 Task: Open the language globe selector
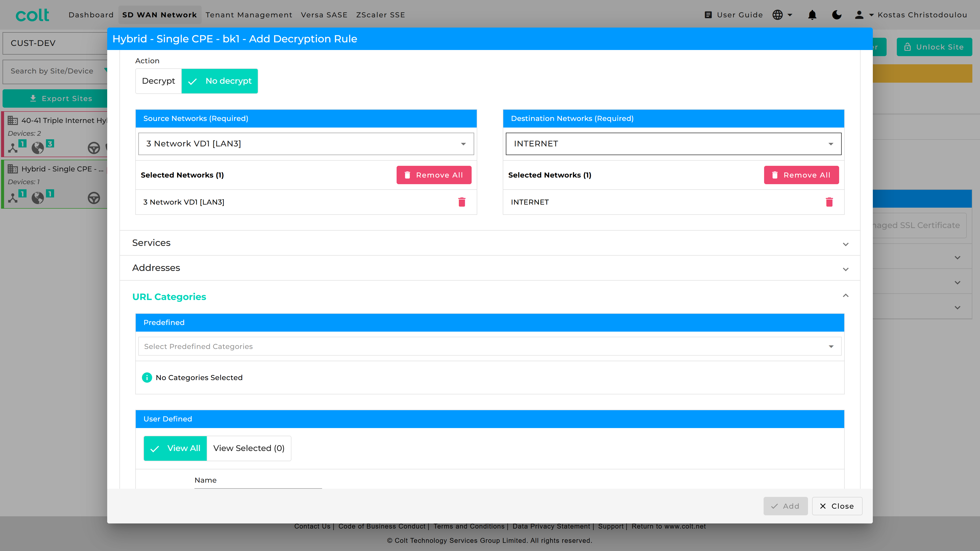click(778, 15)
